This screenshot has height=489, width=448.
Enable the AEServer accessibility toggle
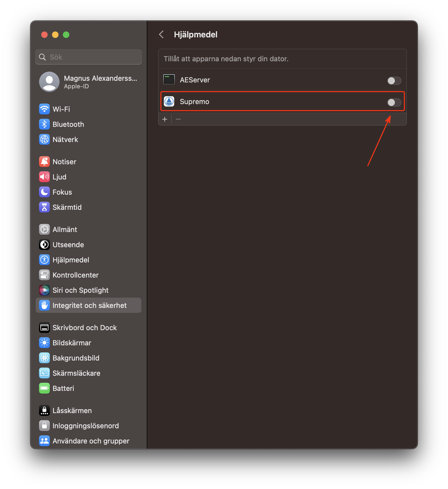(x=394, y=81)
